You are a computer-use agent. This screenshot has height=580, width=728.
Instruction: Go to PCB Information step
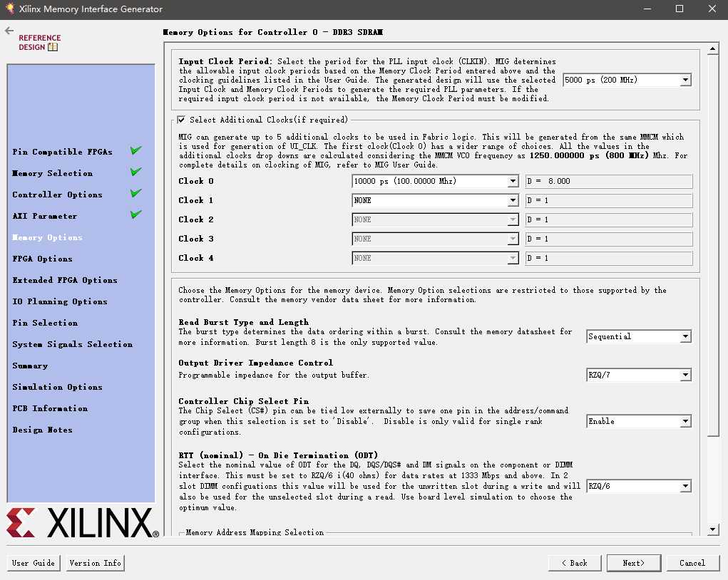(50, 408)
